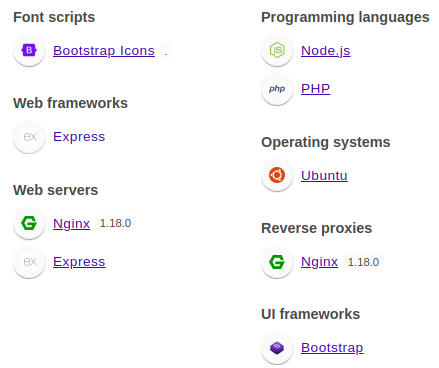Click the Font scripts heading
This screenshot has height=368, width=439.
click(x=54, y=17)
